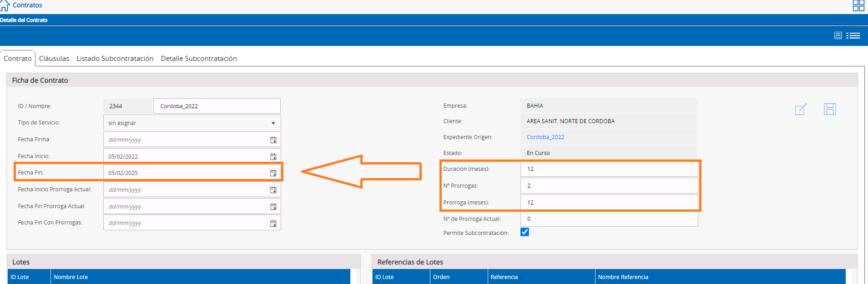The height and width of the screenshot is (284, 868).
Task: Expand the Tipo de Servicio dropdown
Action: point(192,123)
